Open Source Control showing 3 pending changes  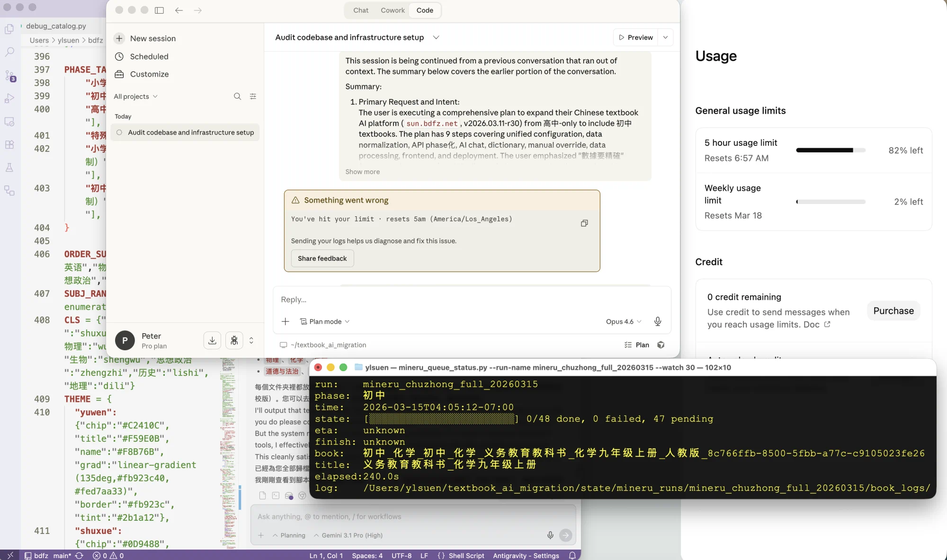pos(9,76)
